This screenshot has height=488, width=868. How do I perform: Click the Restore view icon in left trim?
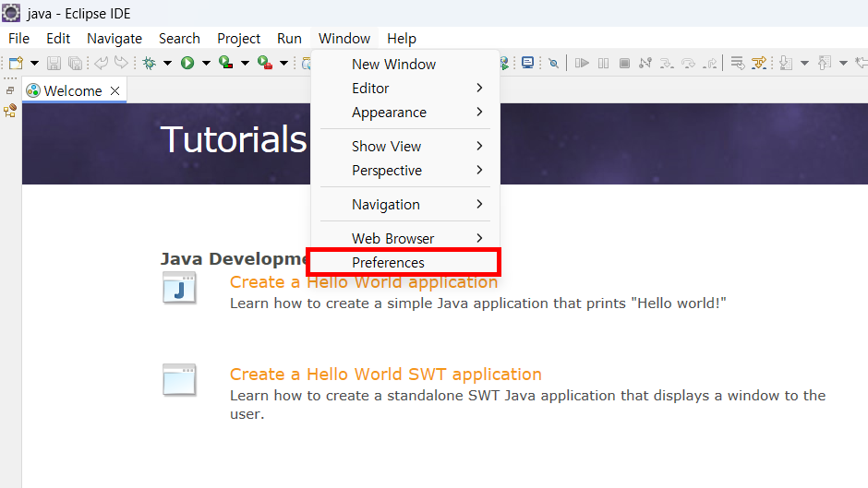click(10, 90)
